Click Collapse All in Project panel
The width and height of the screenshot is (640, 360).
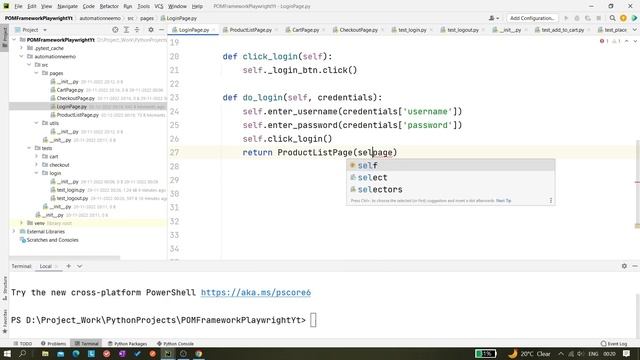(137, 30)
